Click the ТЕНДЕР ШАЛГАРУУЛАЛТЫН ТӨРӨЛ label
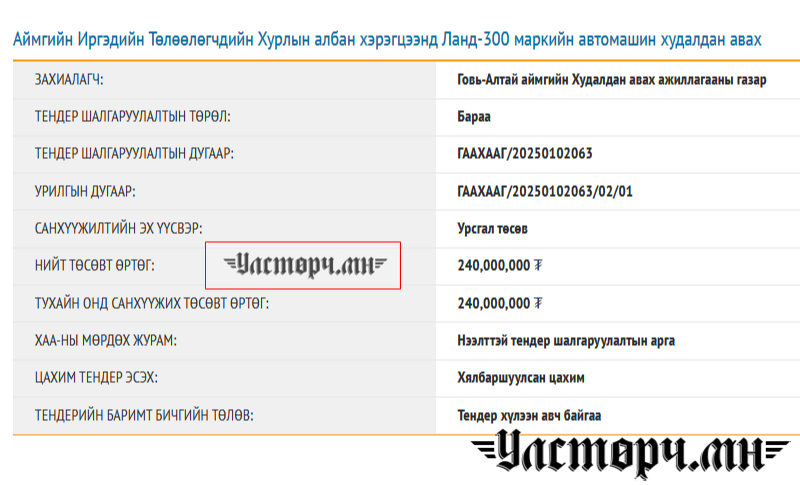Screen dimensions: 800x485 coord(133,117)
